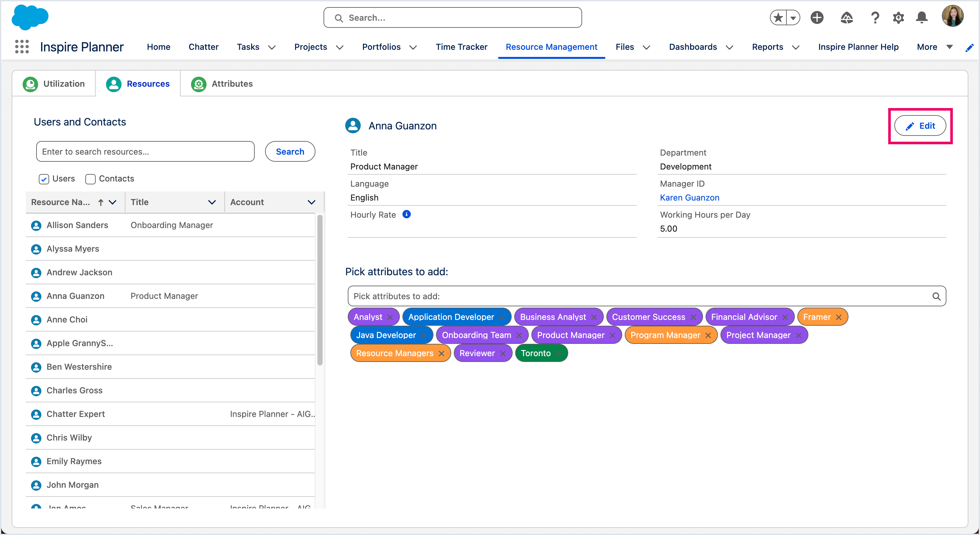Remove the Framer attribute pill
This screenshot has width=980, height=535.
click(838, 317)
